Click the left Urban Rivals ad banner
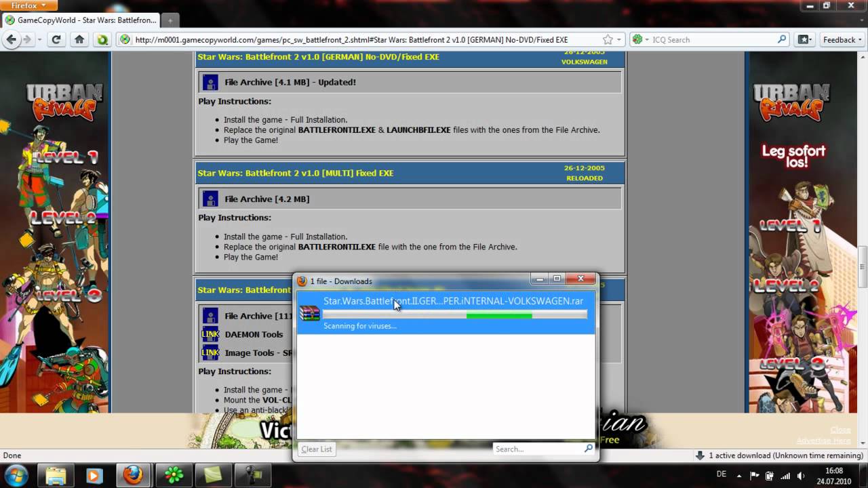The image size is (868, 488). 55,232
